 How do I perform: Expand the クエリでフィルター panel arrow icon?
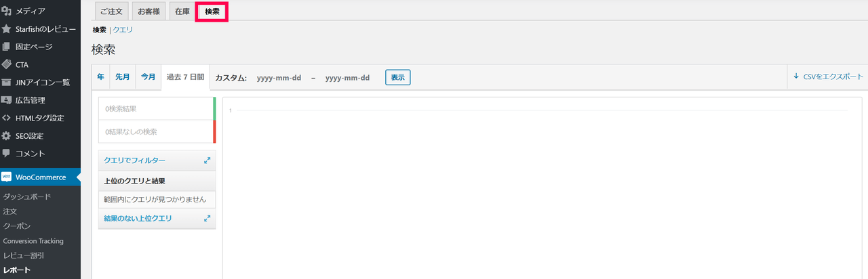208,161
